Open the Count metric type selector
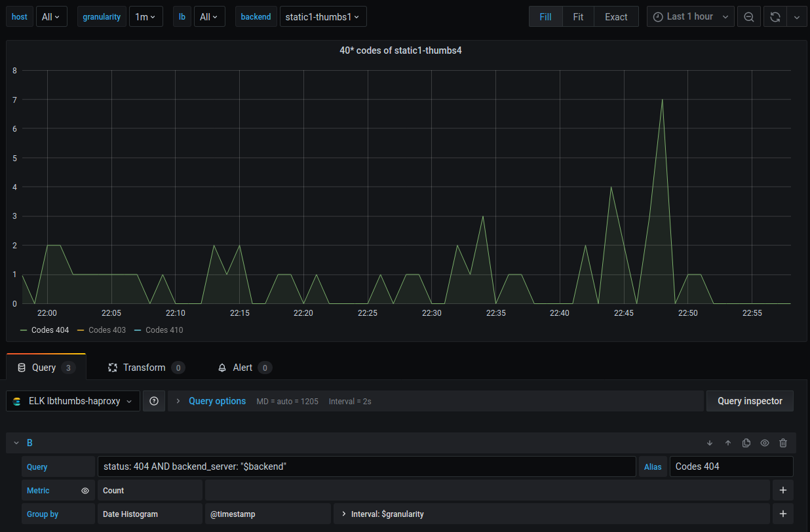Screen dimensions: 810x532 click(149, 490)
